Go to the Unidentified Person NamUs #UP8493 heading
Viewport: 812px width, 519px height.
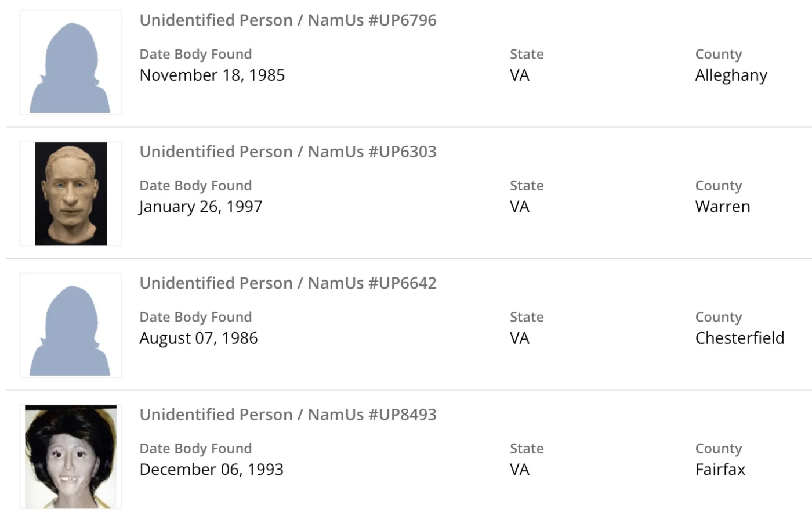(288, 415)
